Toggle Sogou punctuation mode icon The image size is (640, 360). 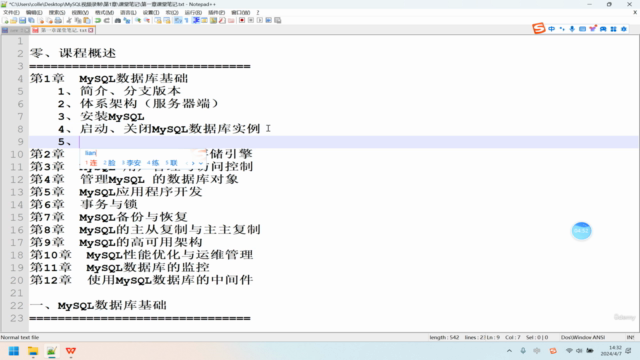pos(562,29)
